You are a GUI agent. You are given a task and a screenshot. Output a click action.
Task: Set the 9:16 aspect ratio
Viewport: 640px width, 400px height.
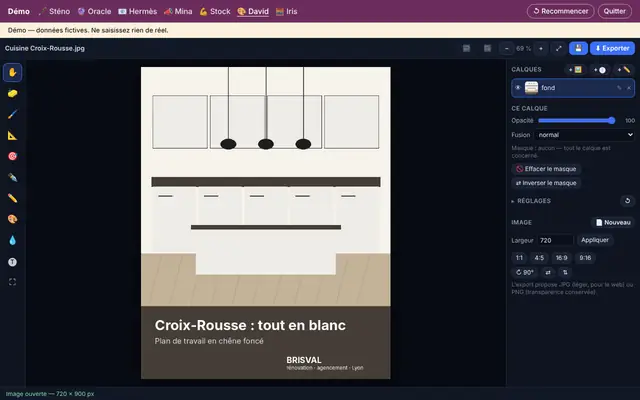(585, 258)
